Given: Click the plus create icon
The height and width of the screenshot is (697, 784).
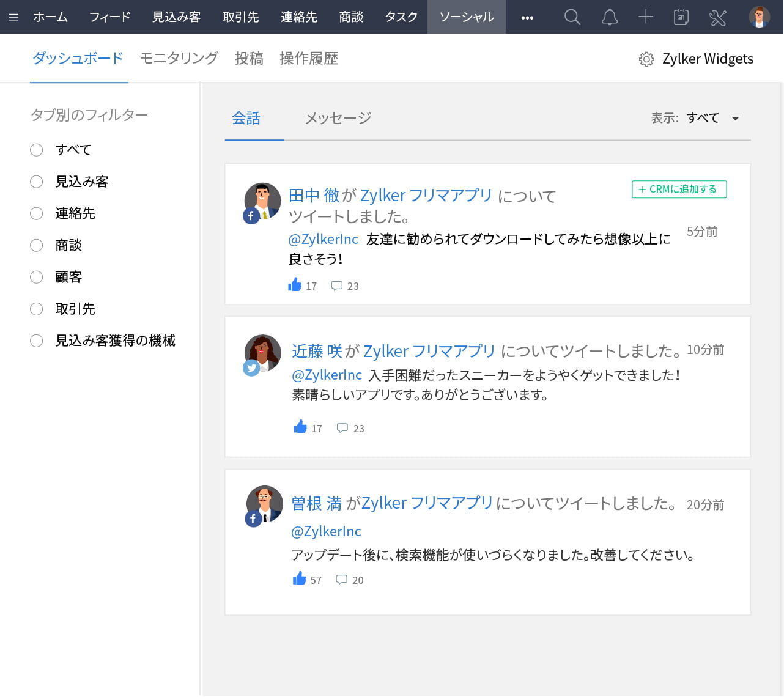Looking at the screenshot, I should coord(646,17).
